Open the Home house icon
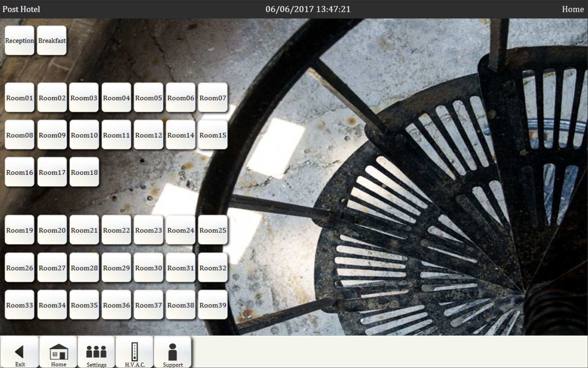Image resolution: width=588 pixels, height=368 pixels. [58, 352]
